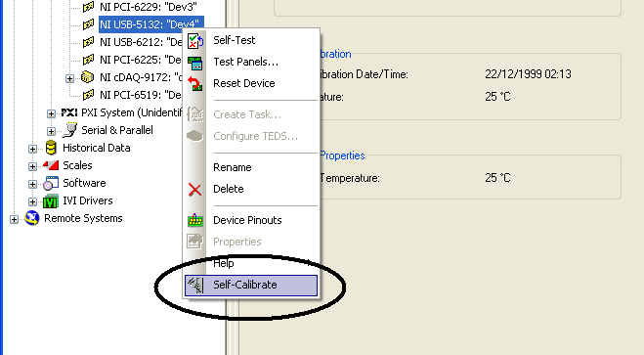
Task: Click the NI USB-6212 device icon
Action: coord(88,42)
